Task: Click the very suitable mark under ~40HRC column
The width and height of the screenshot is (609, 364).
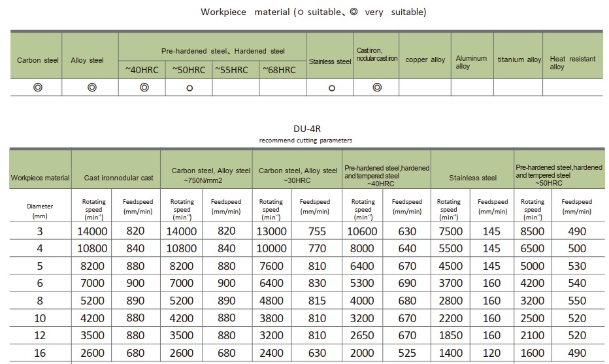Action: tap(144, 88)
